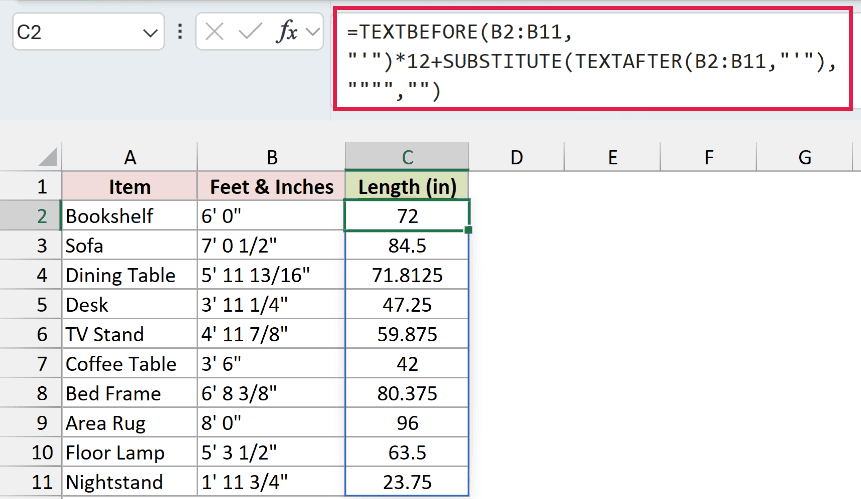Select the result cell showing 96

click(x=407, y=423)
